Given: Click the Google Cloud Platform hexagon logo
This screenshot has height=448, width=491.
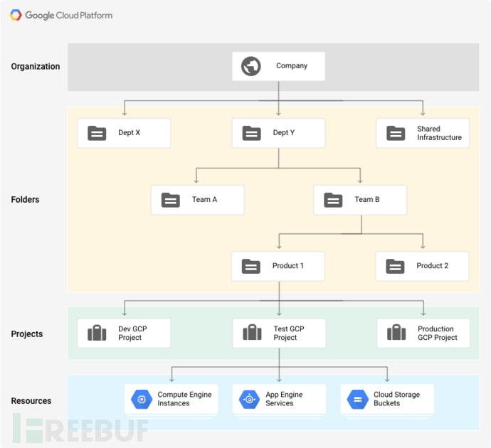Looking at the screenshot, I should [x=16, y=15].
